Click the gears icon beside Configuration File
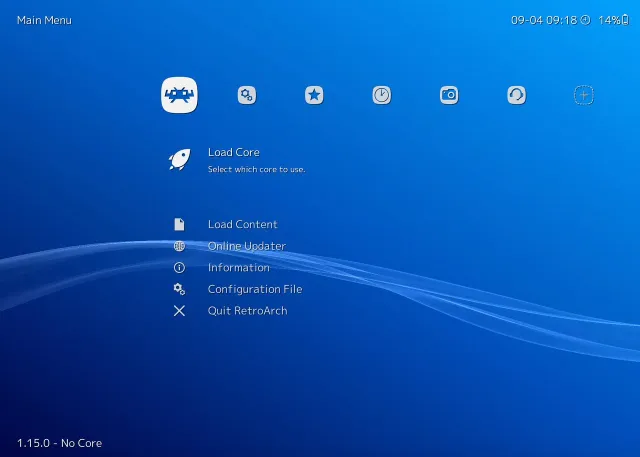The width and height of the screenshot is (640, 457). click(x=179, y=289)
